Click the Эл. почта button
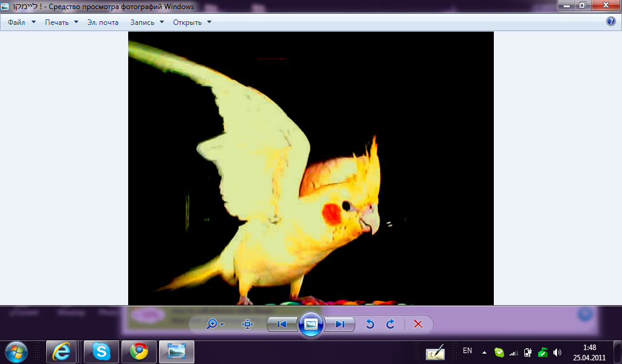The width and height of the screenshot is (622, 364). coord(103,22)
